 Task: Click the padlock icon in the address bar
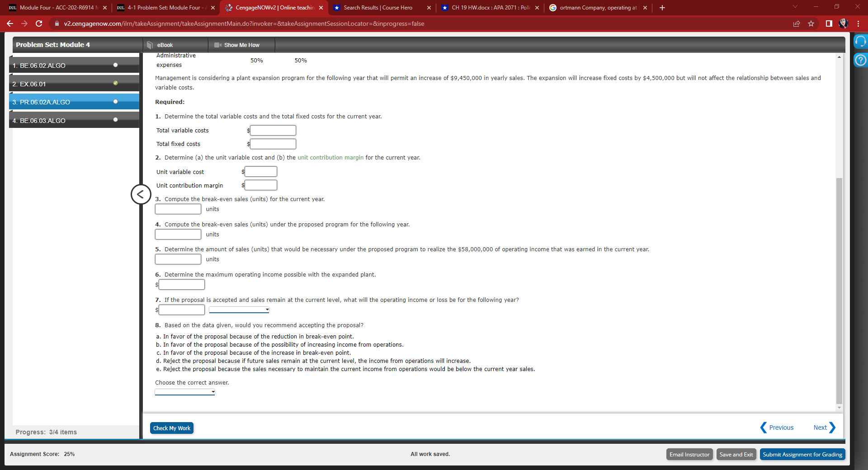pos(57,23)
